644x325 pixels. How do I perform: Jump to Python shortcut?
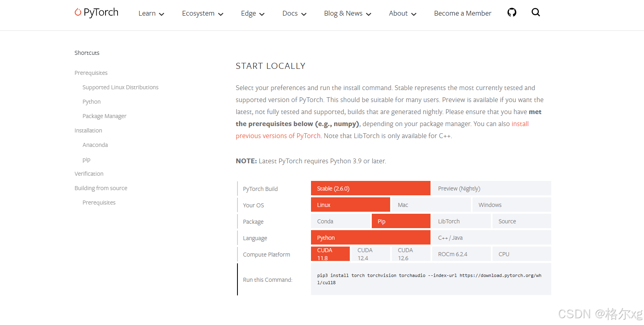tap(92, 102)
